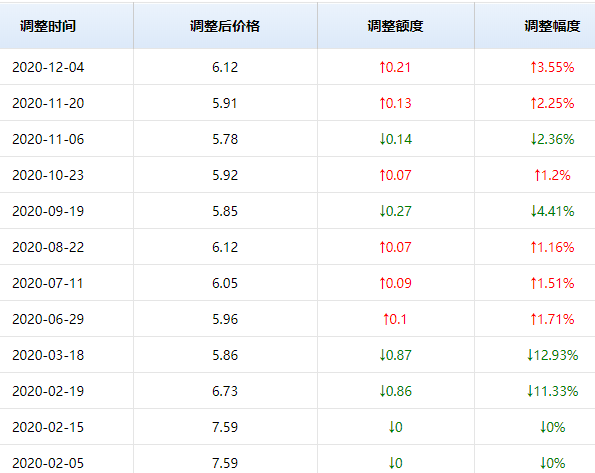Screen dimensions: 595x473
Task: Click price 6.12 in the 2020-12-04 row
Action: (225, 67)
